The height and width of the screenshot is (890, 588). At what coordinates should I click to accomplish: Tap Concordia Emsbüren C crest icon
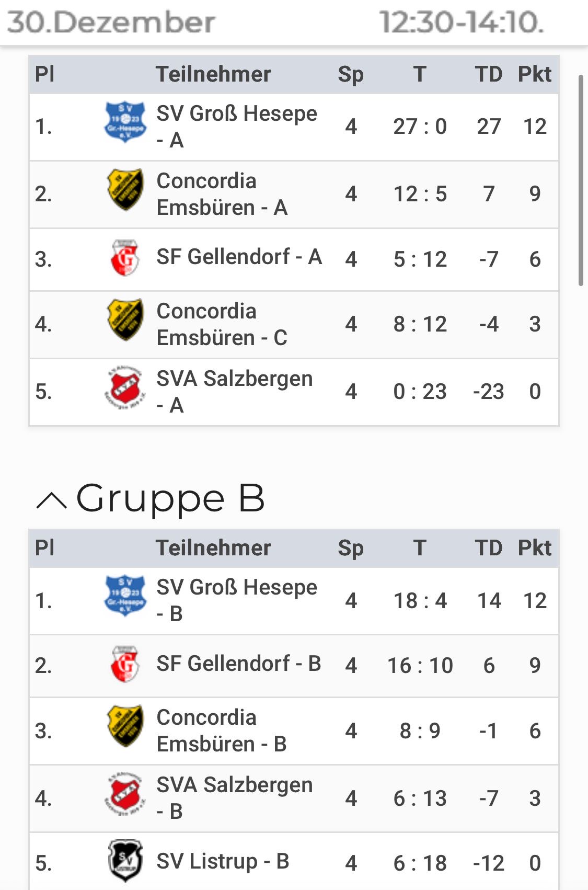[x=125, y=320]
